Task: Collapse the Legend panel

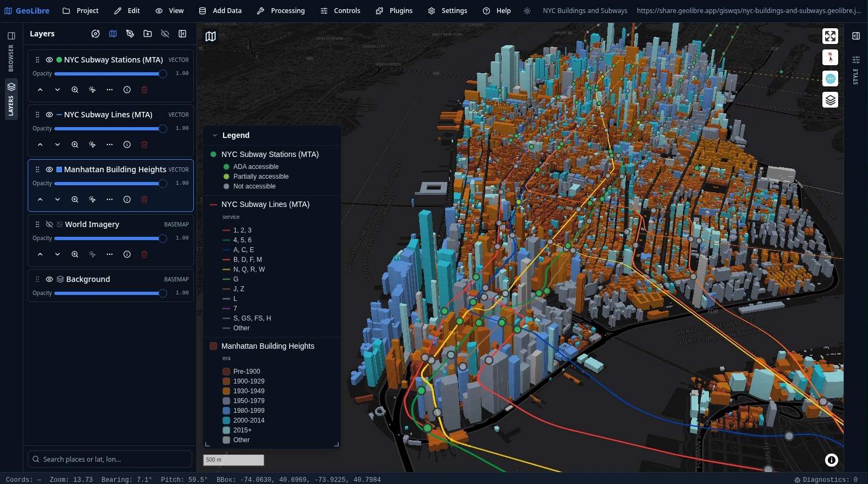Action: (x=215, y=135)
